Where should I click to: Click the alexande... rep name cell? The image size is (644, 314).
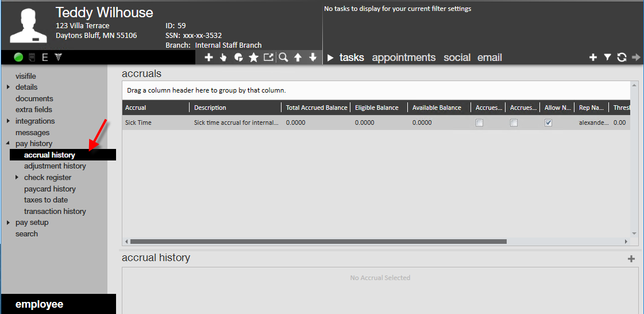click(591, 123)
